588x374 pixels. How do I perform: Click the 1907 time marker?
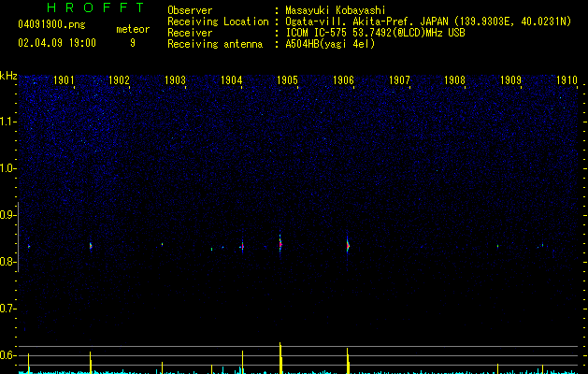click(399, 80)
